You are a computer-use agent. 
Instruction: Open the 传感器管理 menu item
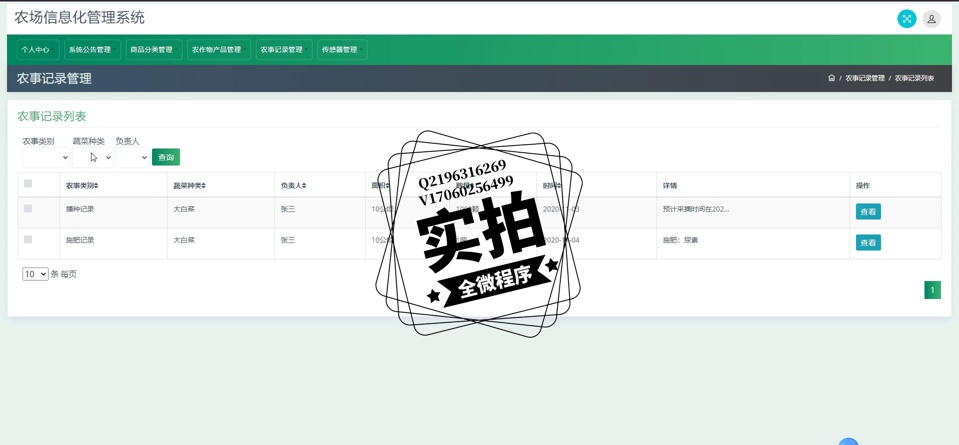pyautogui.click(x=340, y=49)
